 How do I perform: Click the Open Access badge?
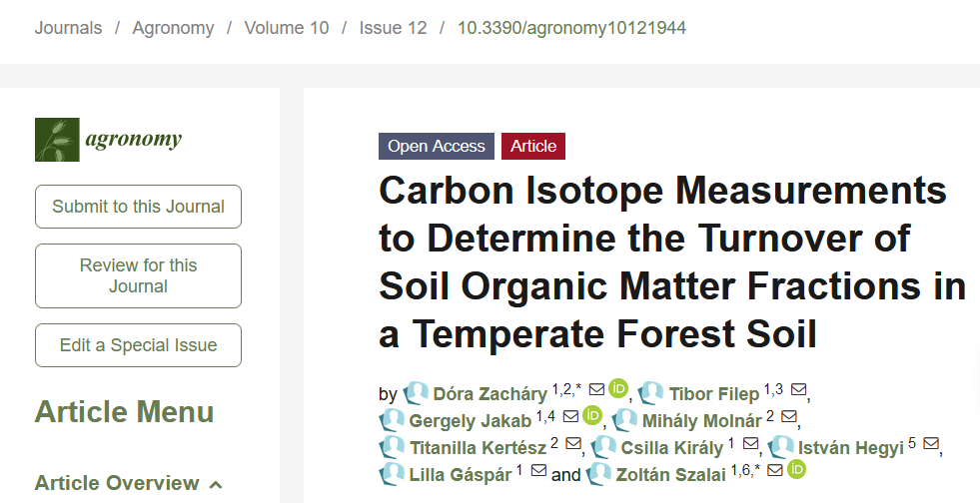point(437,146)
